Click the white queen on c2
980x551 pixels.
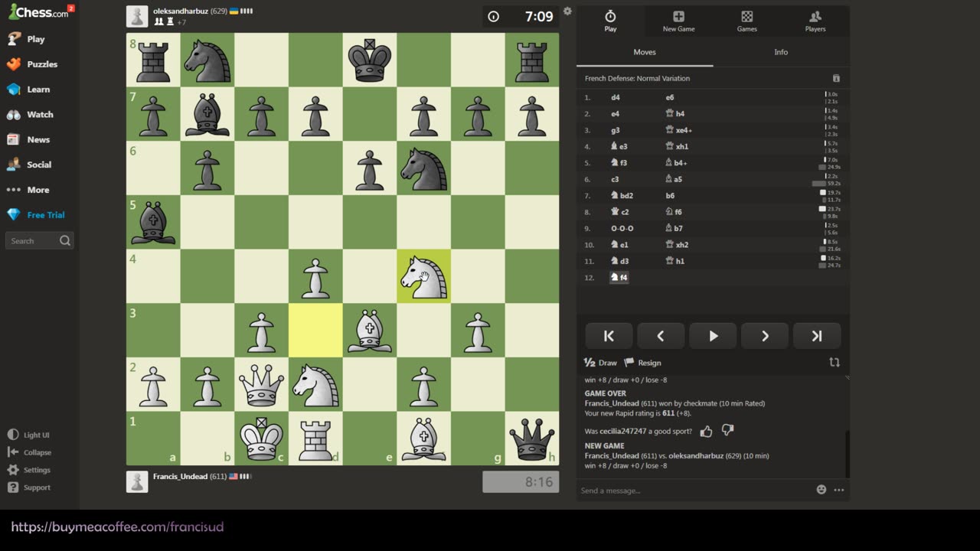262,384
